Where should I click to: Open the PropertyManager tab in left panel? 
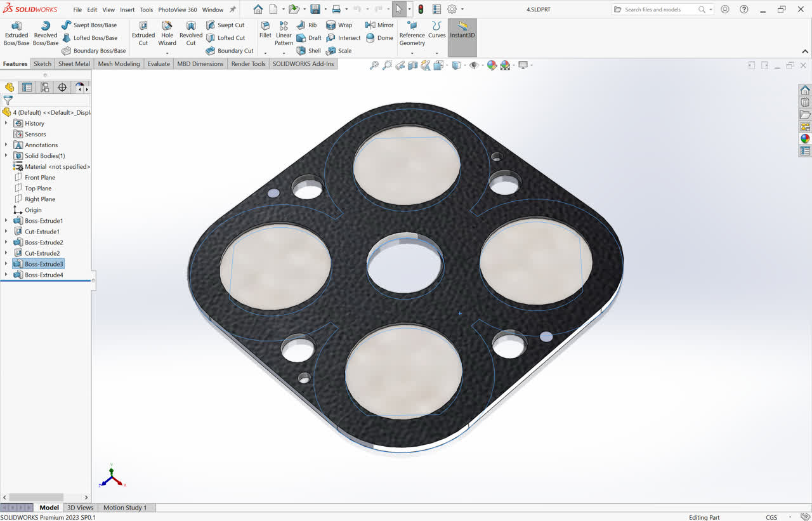(27, 88)
